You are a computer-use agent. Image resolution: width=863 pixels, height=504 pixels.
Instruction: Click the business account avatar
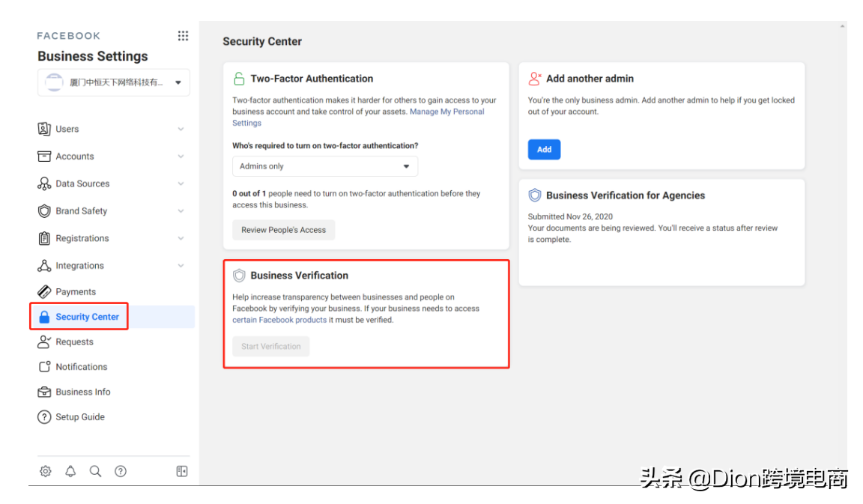(x=54, y=82)
